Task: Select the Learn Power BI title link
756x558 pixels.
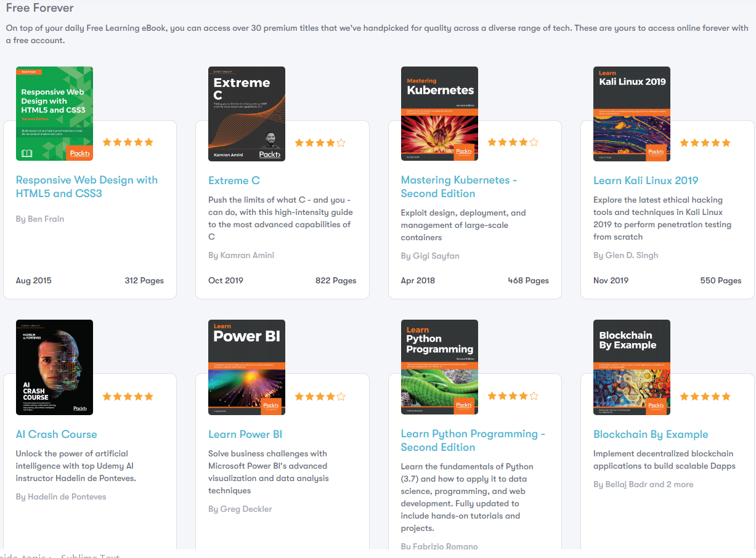Action: pos(245,434)
